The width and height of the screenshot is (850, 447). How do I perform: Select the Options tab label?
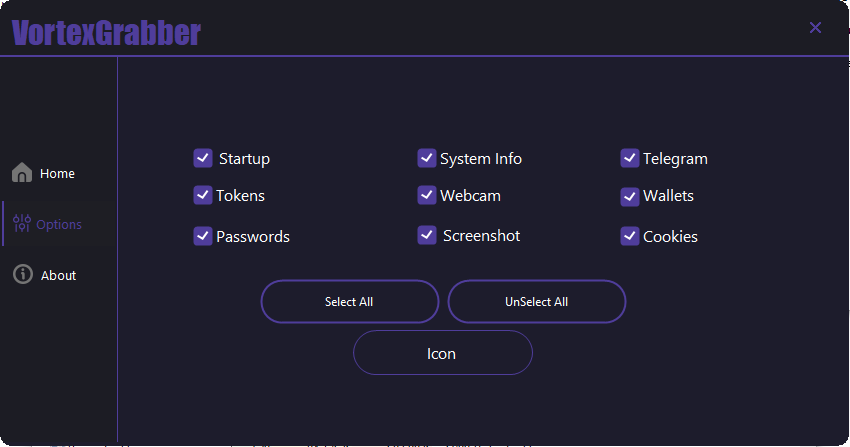click(x=59, y=224)
